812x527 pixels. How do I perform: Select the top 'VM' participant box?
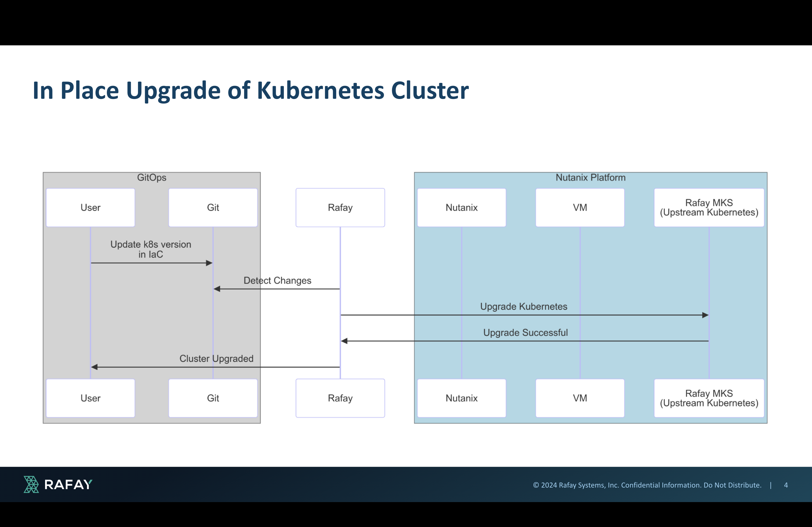(x=580, y=208)
